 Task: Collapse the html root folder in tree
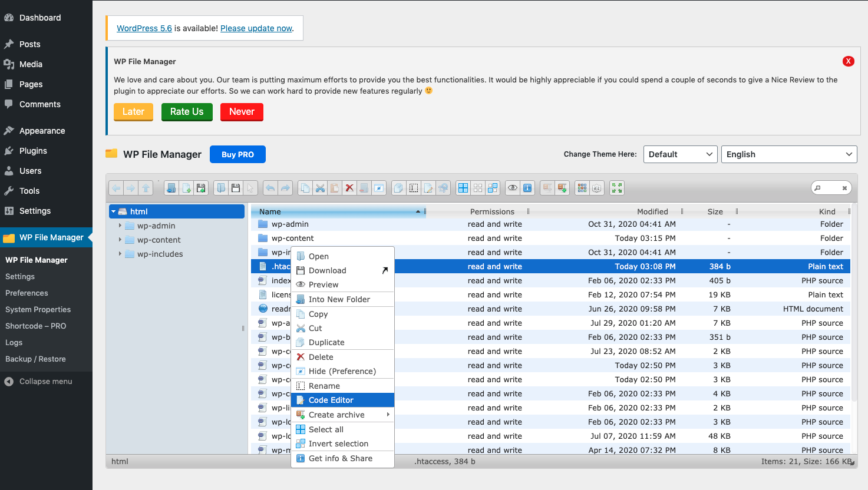click(x=114, y=211)
